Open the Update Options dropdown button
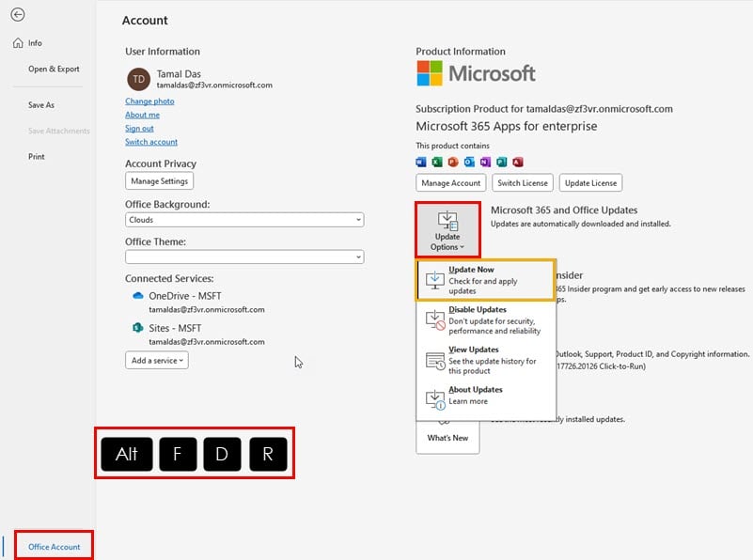 pyautogui.click(x=447, y=230)
